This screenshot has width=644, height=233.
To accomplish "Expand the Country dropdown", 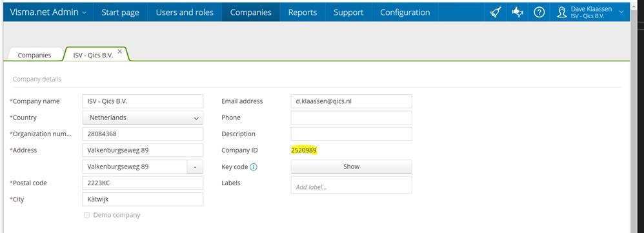I will pyautogui.click(x=143, y=117).
